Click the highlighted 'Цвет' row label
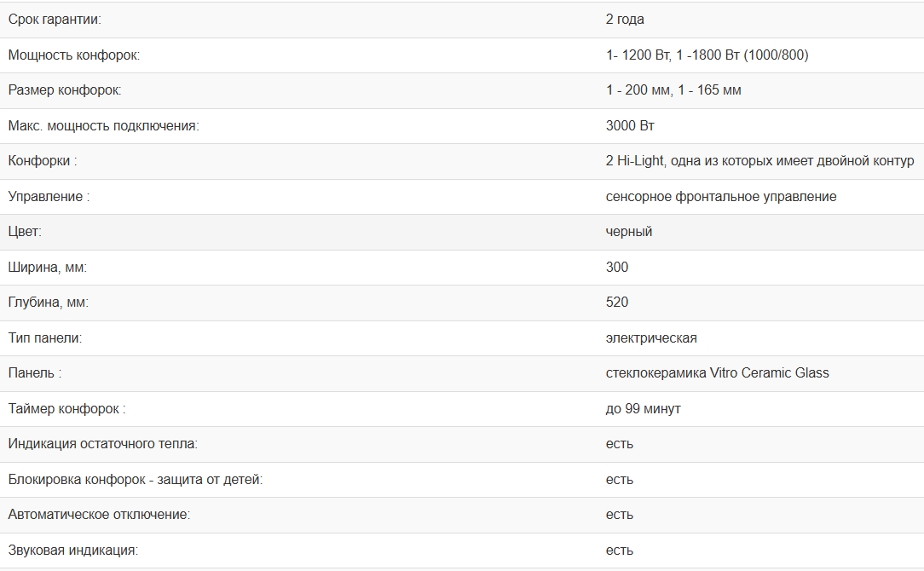This screenshot has height=571, width=924. coord(25,232)
